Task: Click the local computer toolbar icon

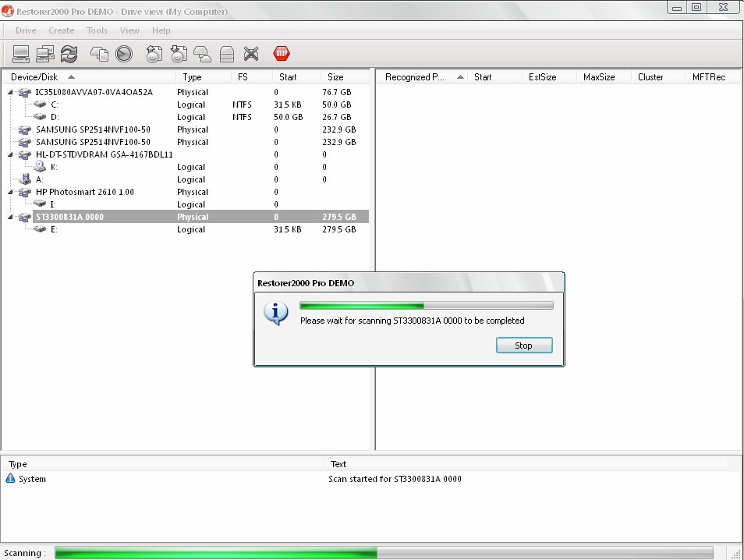Action: 20,54
